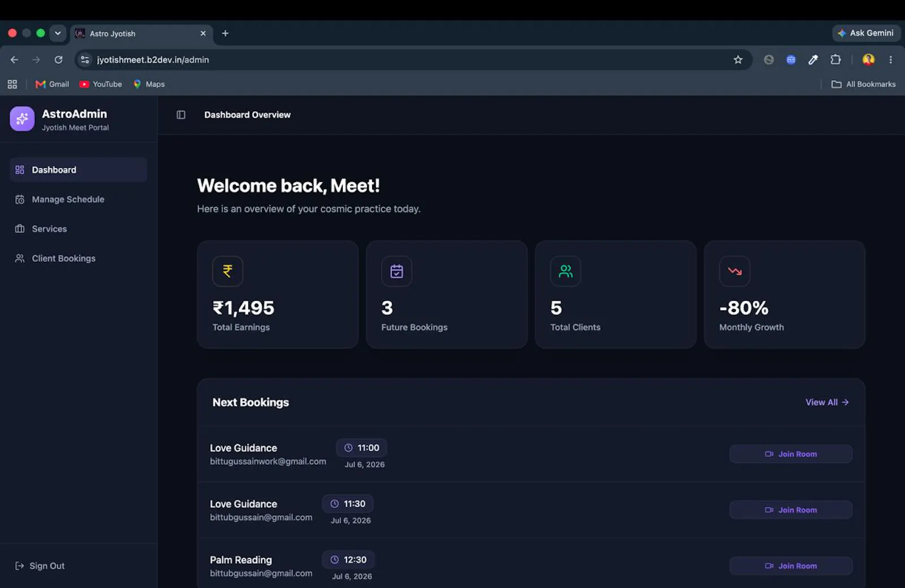The height and width of the screenshot is (588, 905).
Task: Click the ₹1,495 Total Earnings value
Action: (x=243, y=308)
